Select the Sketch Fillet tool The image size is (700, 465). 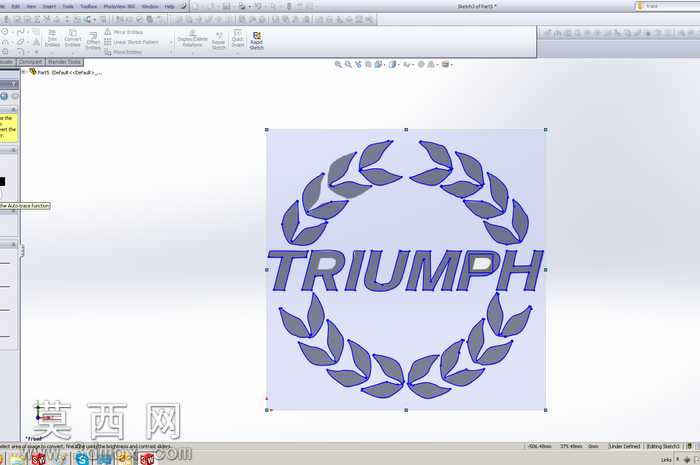[21, 52]
